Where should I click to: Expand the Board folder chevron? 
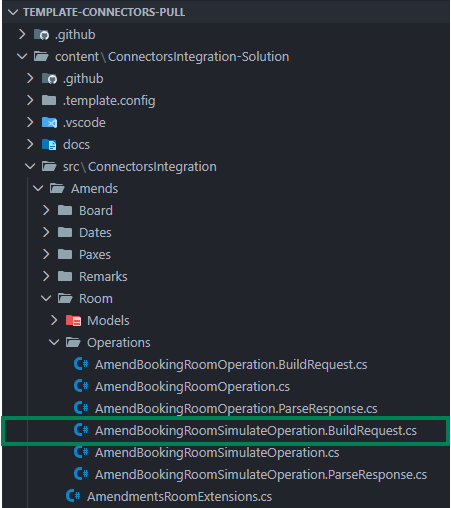[46, 210]
